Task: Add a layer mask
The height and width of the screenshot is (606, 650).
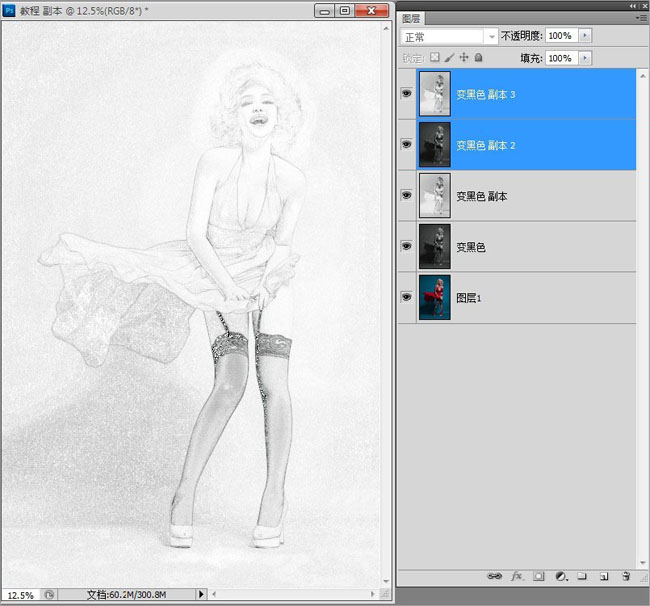Action: tap(538, 576)
